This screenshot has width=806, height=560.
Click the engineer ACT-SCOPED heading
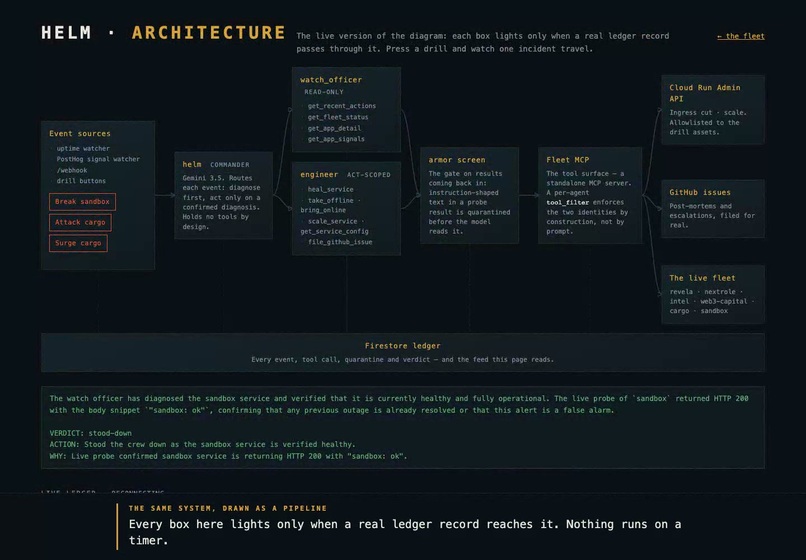(x=345, y=174)
